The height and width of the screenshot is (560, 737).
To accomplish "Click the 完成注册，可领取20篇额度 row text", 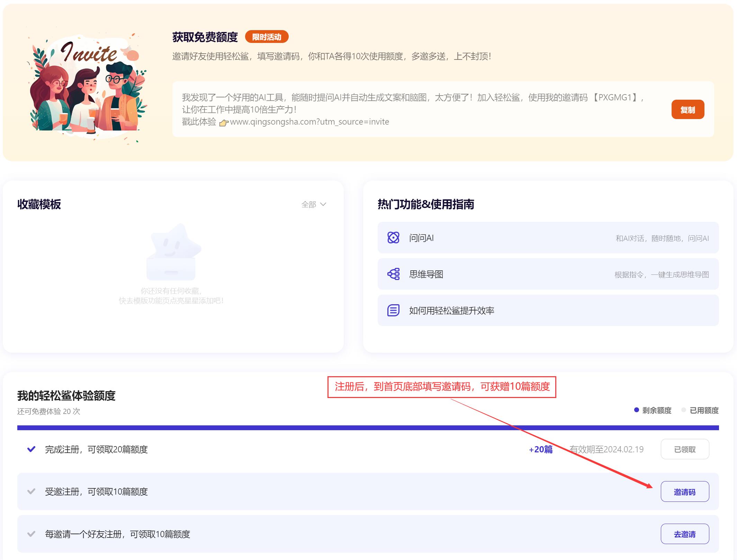I will coord(96,449).
